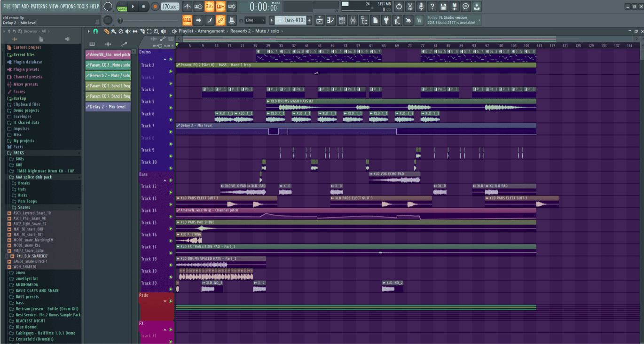644x344 pixels.
Task: Mute Track 5 with its green light
Action: tap(170, 108)
